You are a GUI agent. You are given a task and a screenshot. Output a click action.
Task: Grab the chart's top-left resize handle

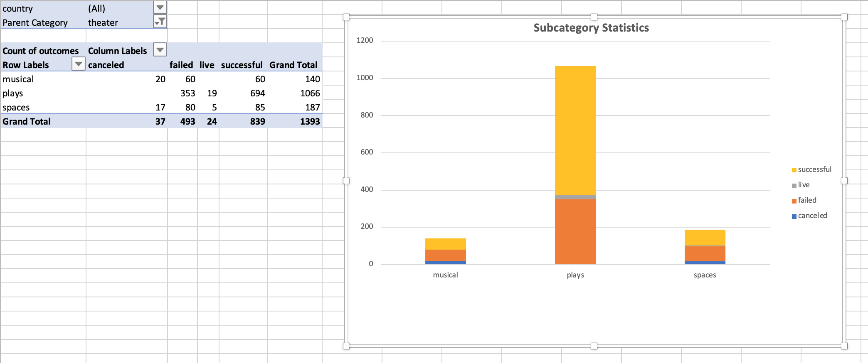coord(346,17)
